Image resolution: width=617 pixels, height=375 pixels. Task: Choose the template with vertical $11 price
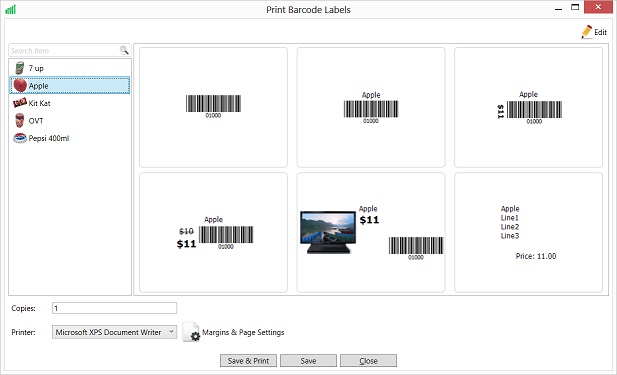point(528,107)
